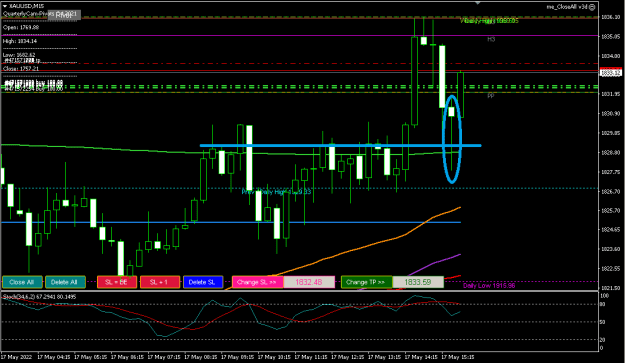Click the gray Rever button
This screenshot has width=625, height=363.
[x=64, y=15]
